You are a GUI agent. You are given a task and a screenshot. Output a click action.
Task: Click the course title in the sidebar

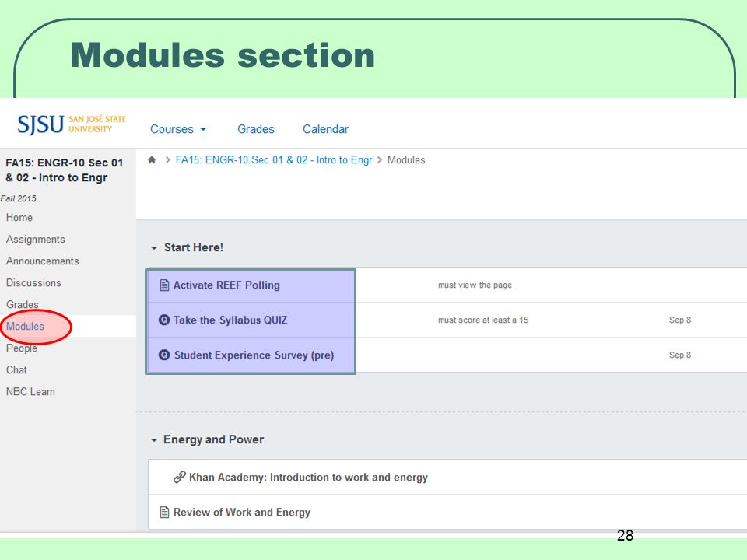pyautogui.click(x=65, y=170)
